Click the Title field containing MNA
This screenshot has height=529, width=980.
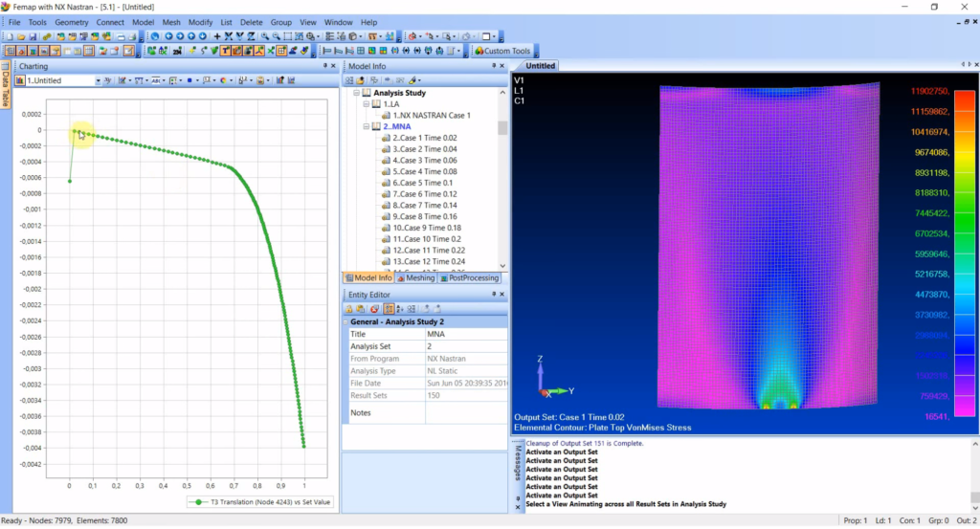pos(466,334)
